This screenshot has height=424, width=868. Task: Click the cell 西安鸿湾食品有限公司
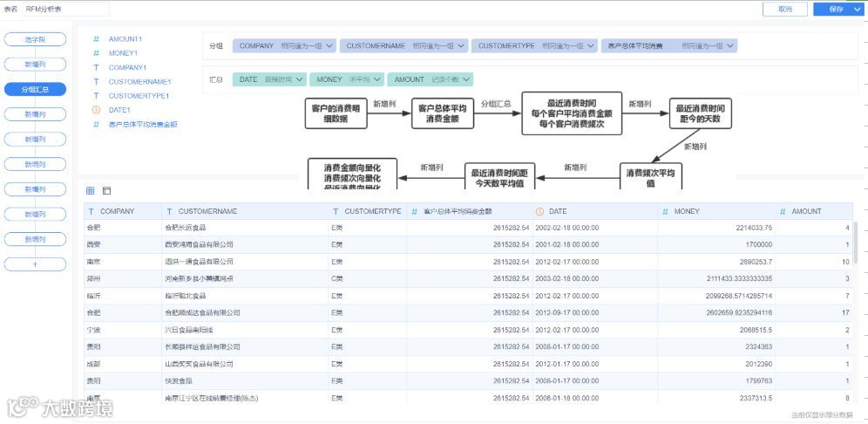[x=246, y=244]
